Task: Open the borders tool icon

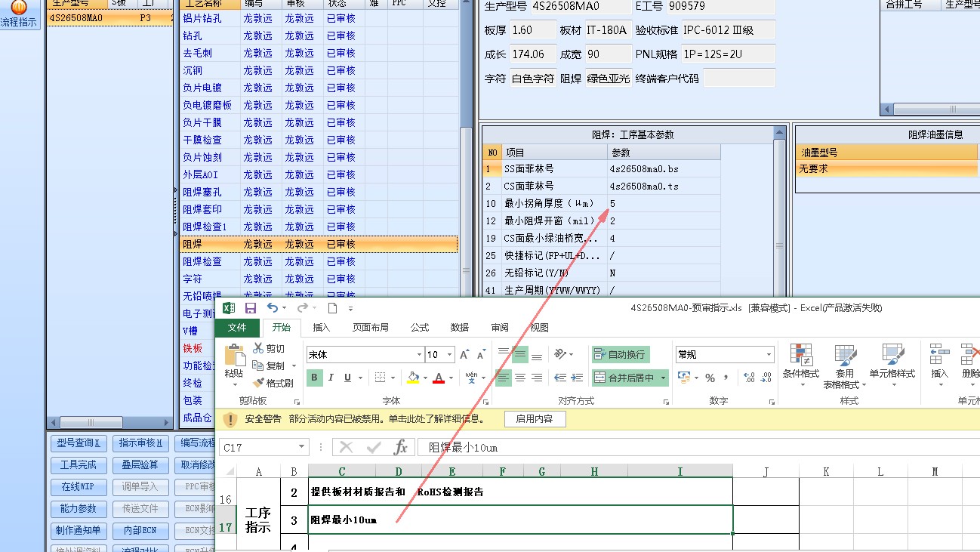Action: (381, 378)
